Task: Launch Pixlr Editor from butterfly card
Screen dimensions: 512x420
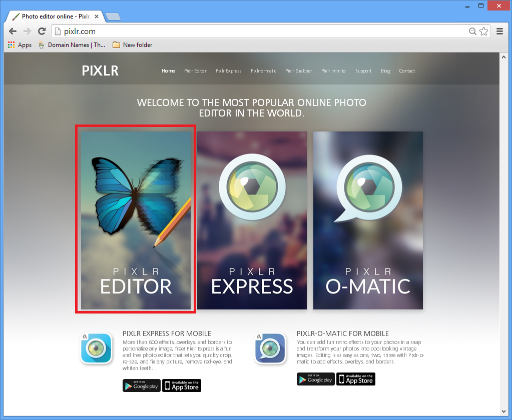Action: pyautogui.click(x=136, y=220)
